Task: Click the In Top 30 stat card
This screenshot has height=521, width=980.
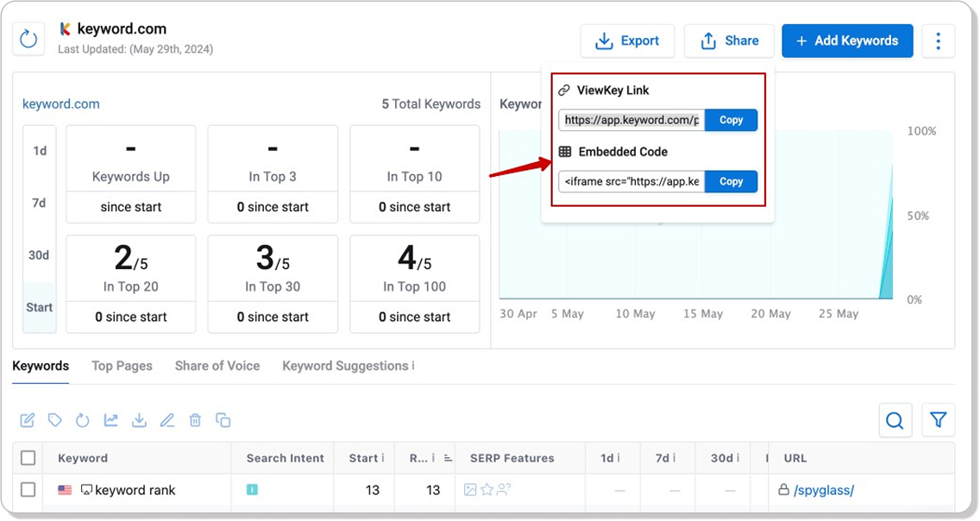Action: (x=273, y=284)
